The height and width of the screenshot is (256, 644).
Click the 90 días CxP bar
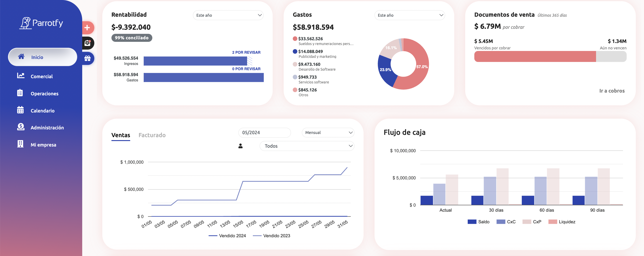point(604,187)
